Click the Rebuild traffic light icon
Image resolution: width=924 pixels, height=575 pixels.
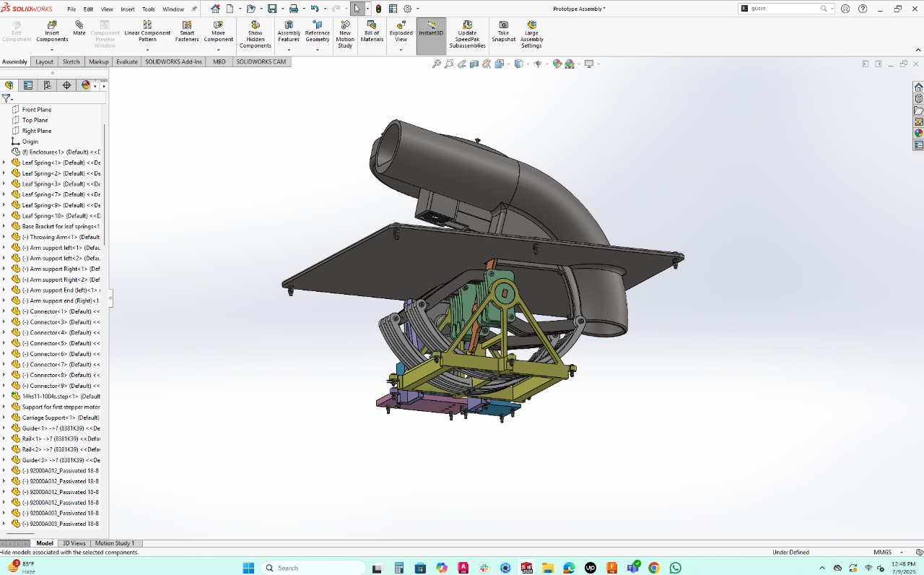(378, 9)
